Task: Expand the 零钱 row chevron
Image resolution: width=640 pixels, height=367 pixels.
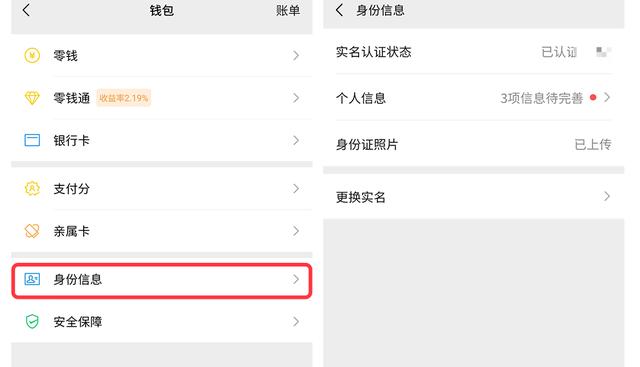Action: coord(296,56)
